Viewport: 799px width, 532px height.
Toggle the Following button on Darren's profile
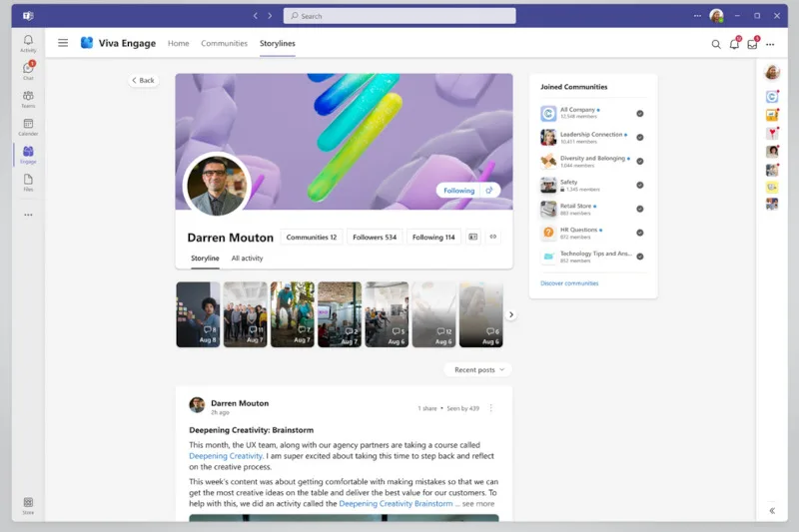(458, 191)
